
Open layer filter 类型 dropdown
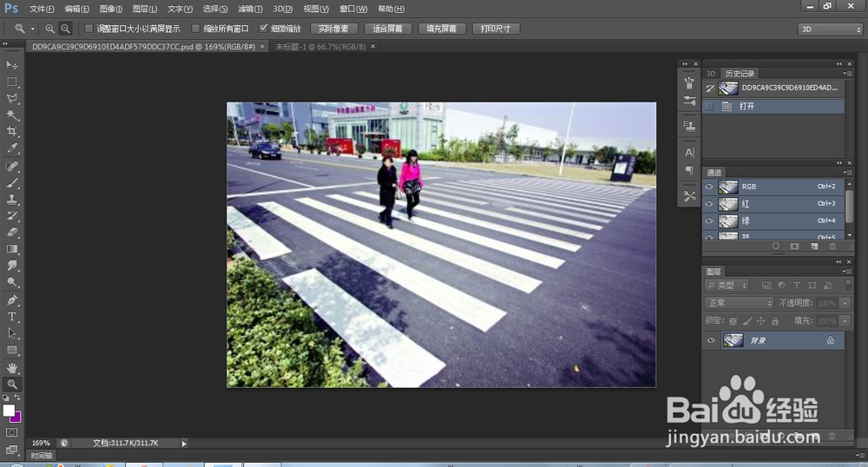pyautogui.click(x=727, y=285)
